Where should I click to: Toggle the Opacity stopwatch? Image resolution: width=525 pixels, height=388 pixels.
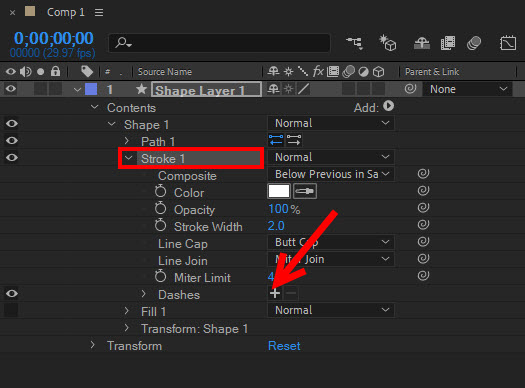[160, 208]
